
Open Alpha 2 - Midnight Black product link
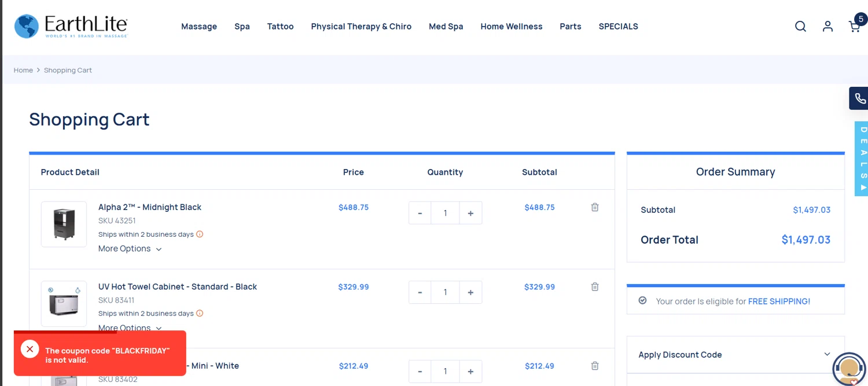point(150,207)
